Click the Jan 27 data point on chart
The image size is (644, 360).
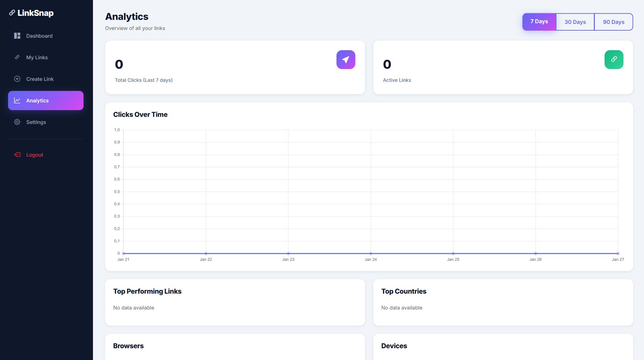[618, 253]
